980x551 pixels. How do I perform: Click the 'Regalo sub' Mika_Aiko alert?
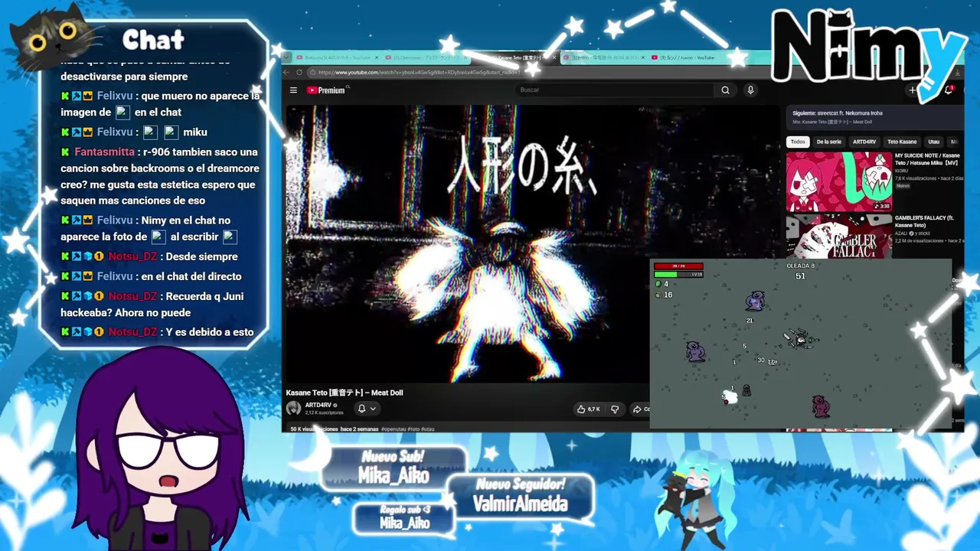click(x=404, y=518)
